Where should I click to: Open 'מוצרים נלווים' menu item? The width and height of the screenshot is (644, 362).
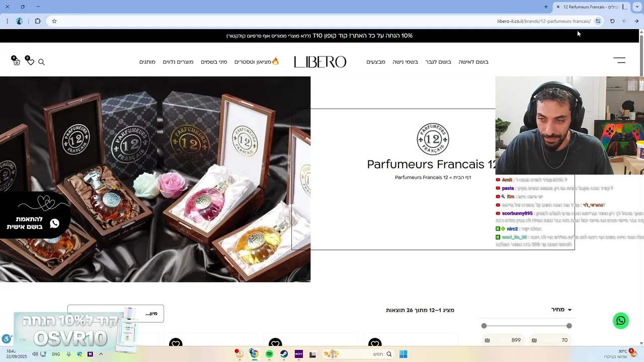(x=178, y=62)
